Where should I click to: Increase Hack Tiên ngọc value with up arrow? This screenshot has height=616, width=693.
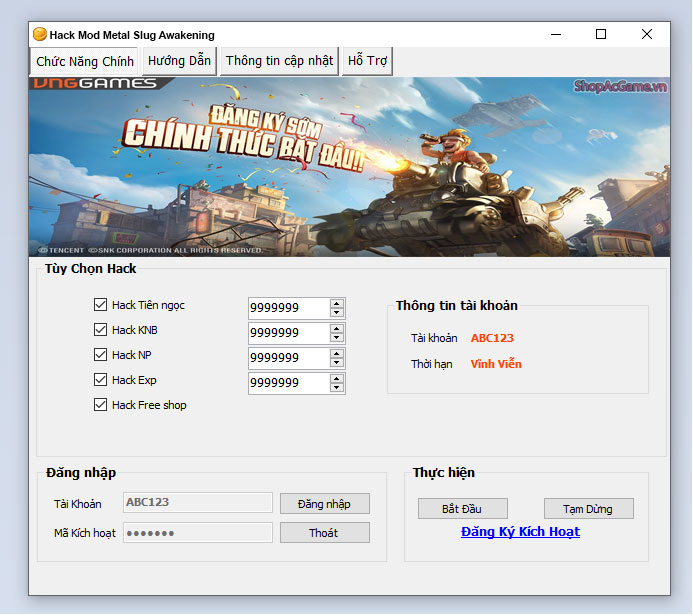coord(337,303)
